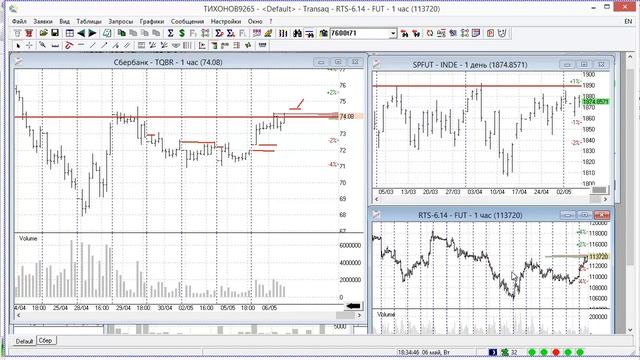Open the Заявки menu
Viewport: 640px width, 360px height.
[43, 21]
